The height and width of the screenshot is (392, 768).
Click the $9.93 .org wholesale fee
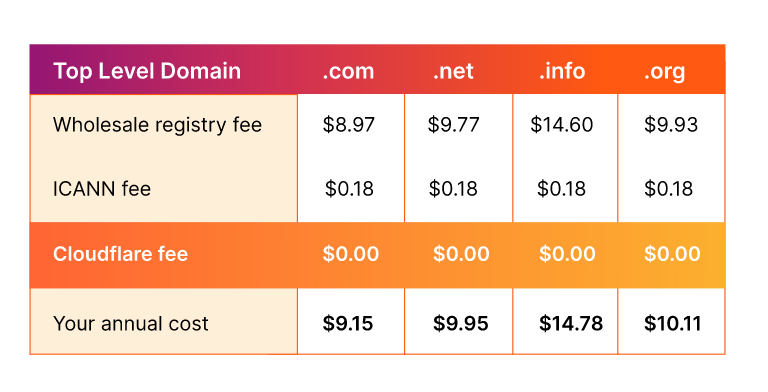click(x=671, y=124)
